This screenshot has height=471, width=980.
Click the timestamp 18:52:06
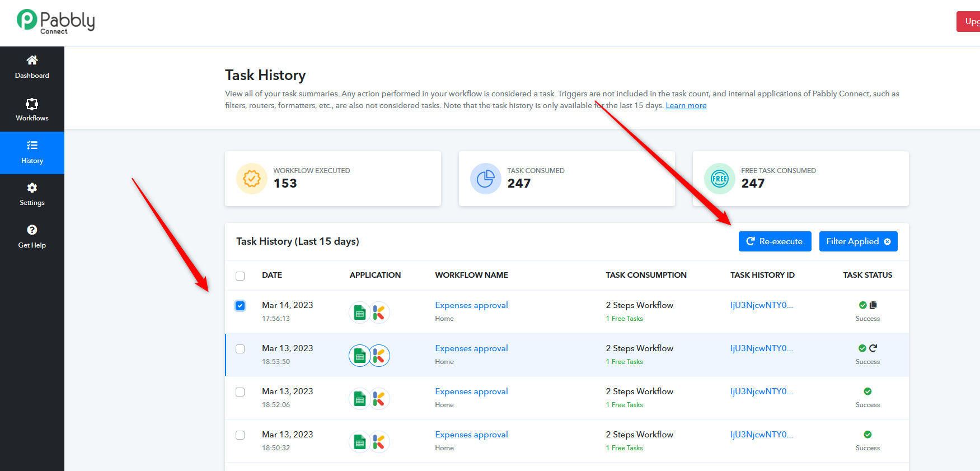pos(276,405)
